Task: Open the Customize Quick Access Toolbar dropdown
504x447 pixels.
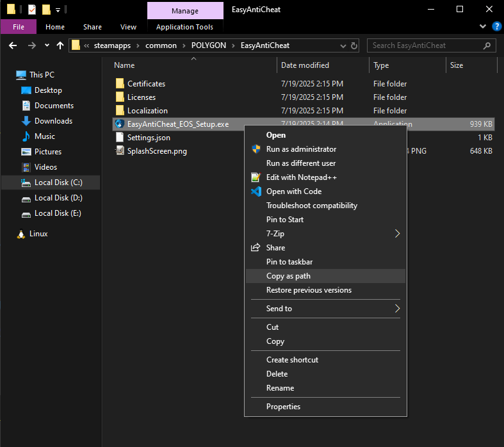Action: tap(58, 10)
